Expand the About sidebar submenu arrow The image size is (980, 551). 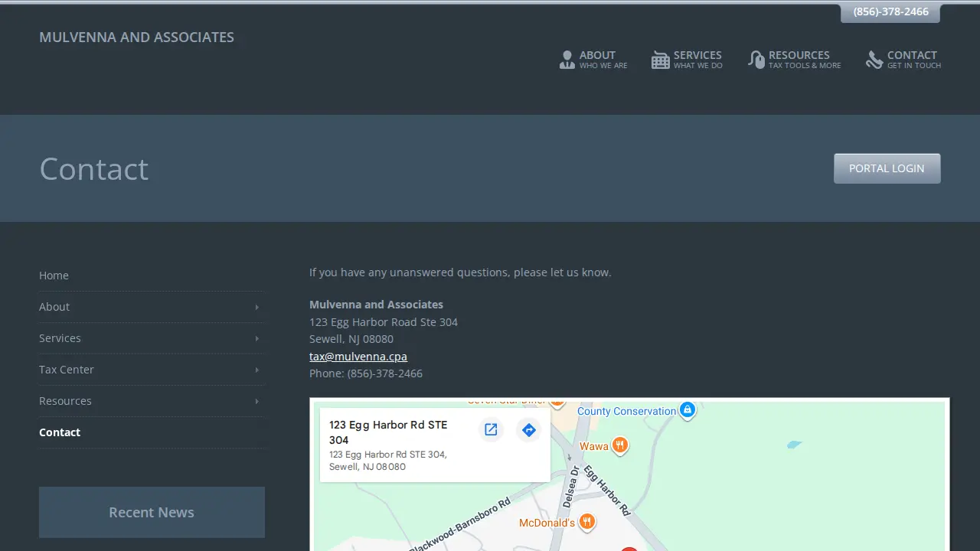tap(256, 307)
